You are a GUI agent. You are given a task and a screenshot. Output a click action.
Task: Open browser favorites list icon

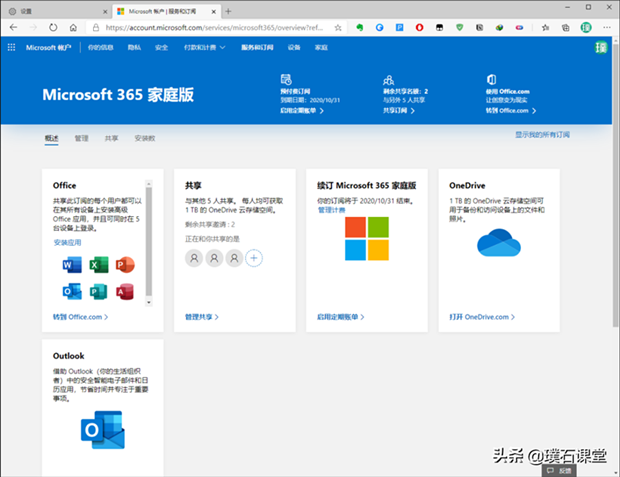[x=546, y=27]
